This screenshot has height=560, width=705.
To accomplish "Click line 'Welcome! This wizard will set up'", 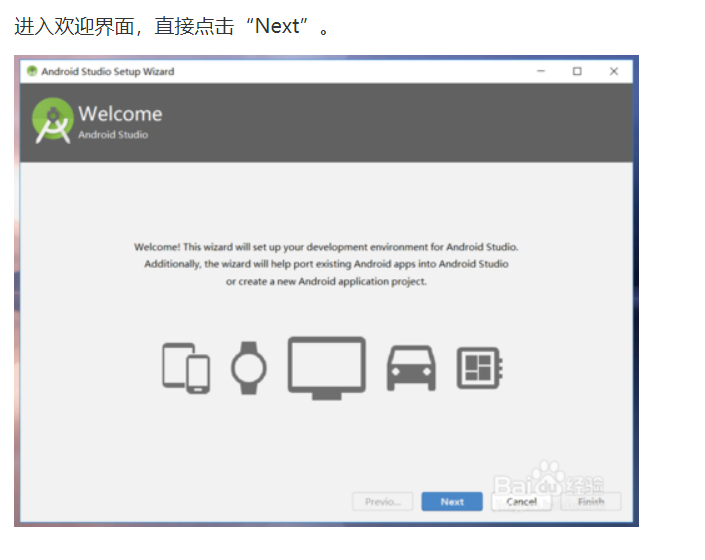I will click(326, 247).
